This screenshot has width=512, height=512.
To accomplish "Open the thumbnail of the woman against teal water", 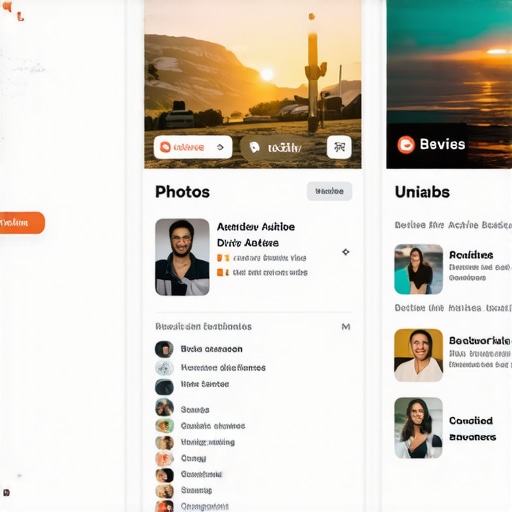I will click(x=419, y=269).
